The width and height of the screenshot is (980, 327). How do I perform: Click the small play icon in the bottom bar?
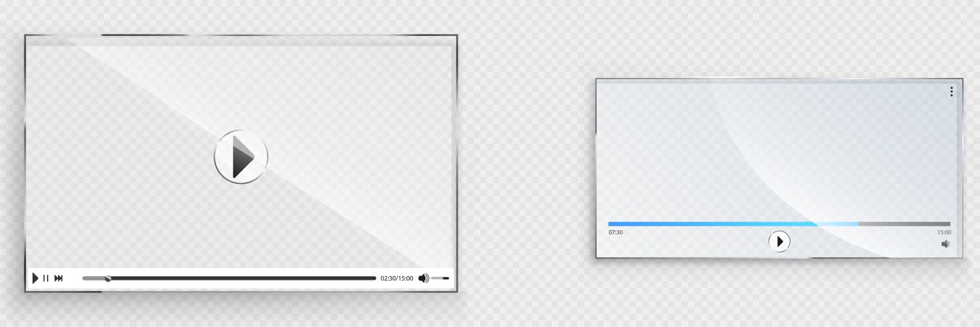click(x=35, y=278)
